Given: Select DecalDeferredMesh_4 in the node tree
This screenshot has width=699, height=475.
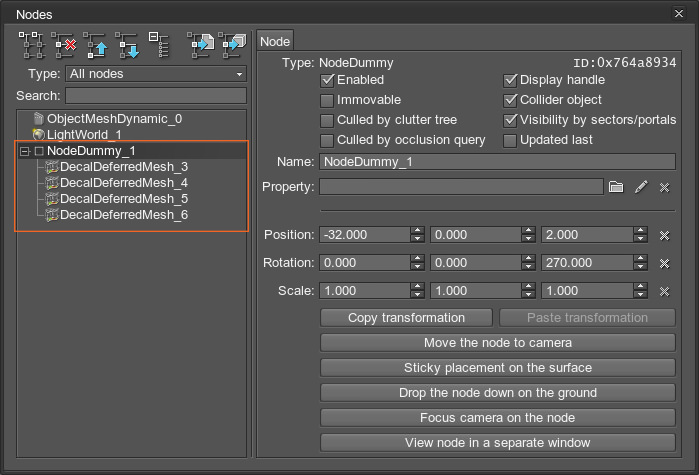Looking at the screenshot, I should pos(123,183).
